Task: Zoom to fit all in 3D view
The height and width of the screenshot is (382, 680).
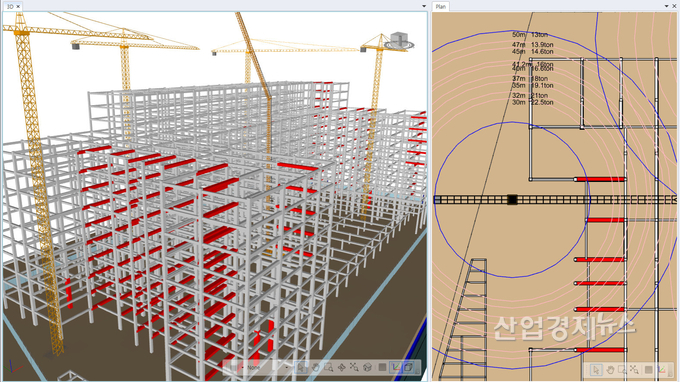Action: tap(354, 367)
